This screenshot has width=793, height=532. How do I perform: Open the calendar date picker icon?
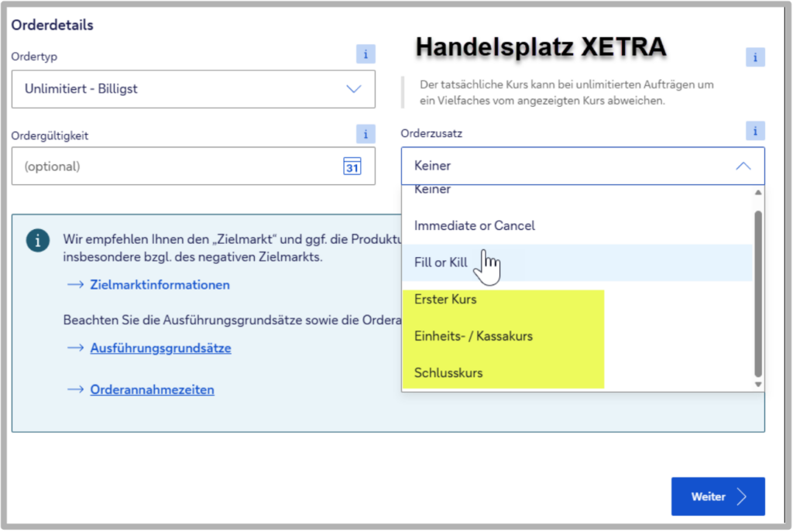[x=352, y=166]
